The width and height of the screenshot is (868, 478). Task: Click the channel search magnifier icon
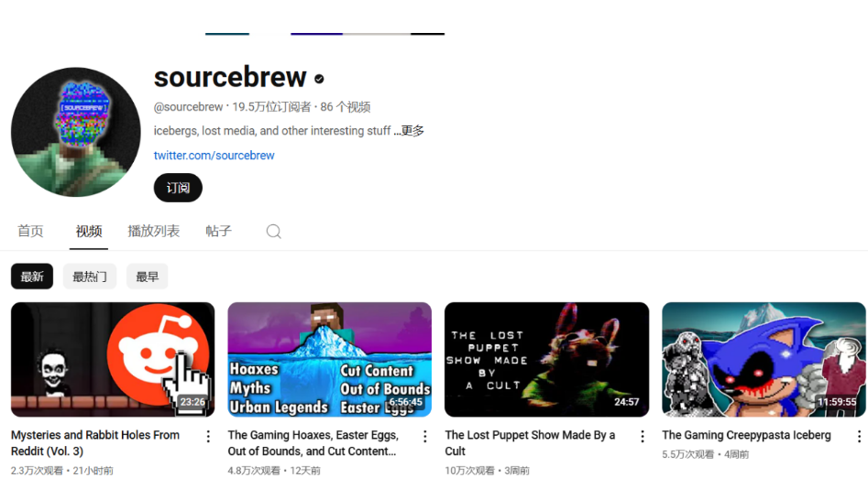click(273, 232)
